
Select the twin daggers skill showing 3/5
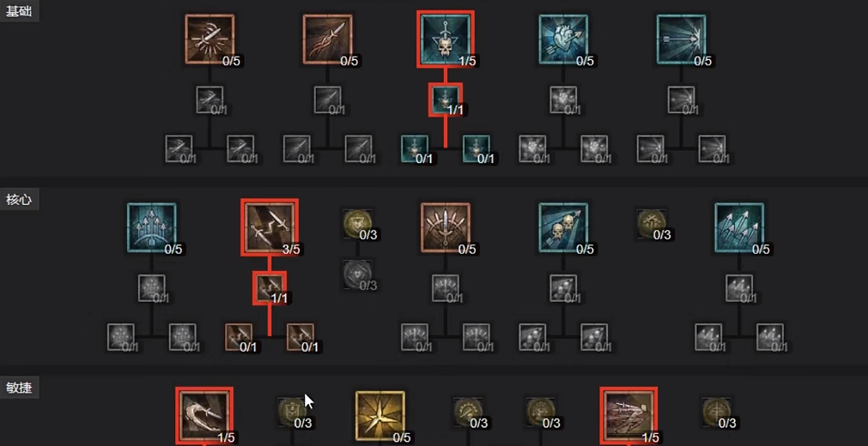[x=269, y=227]
